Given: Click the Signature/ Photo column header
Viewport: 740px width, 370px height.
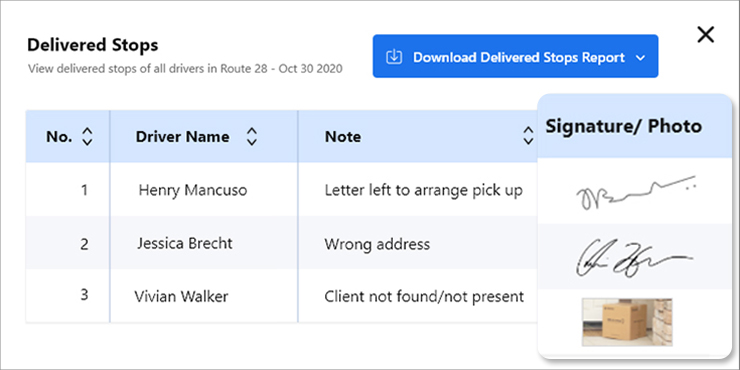Looking at the screenshot, I should (624, 126).
